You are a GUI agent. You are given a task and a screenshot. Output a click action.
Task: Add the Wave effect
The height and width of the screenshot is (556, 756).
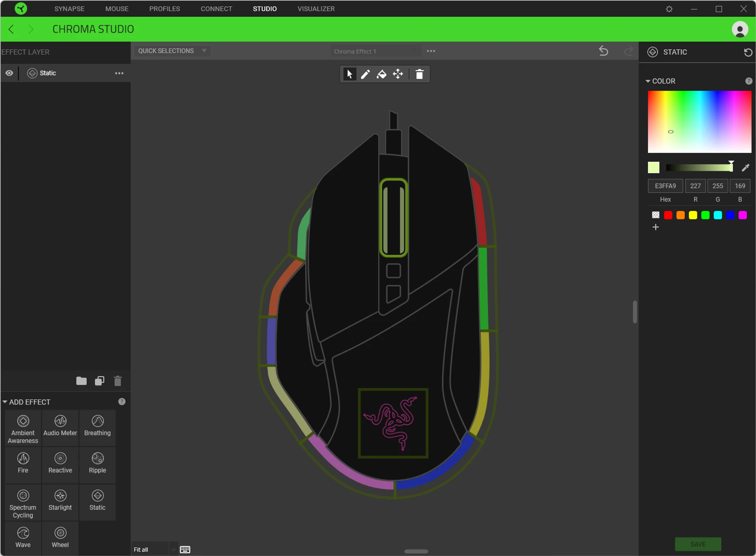(x=23, y=539)
